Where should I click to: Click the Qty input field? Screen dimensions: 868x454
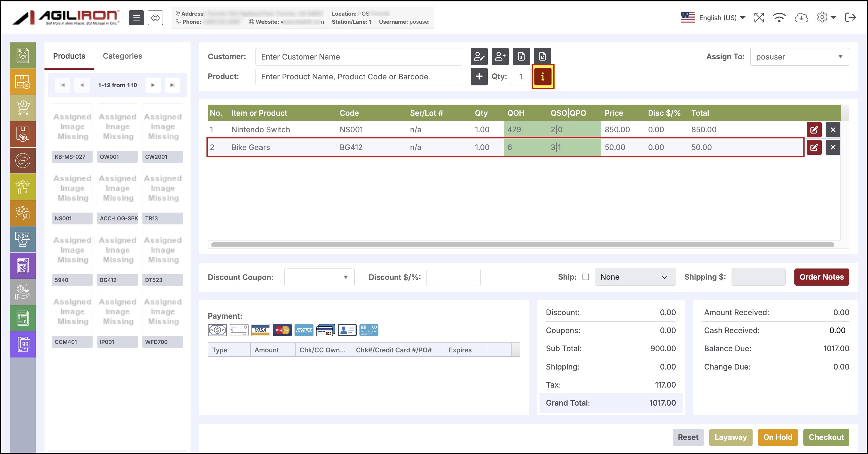(521, 76)
